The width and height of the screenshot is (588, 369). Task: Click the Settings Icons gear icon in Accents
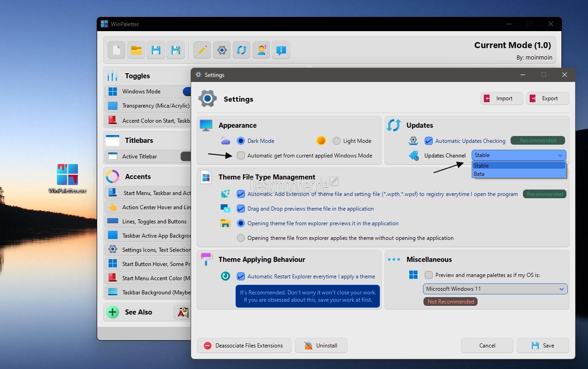tap(113, 250)
